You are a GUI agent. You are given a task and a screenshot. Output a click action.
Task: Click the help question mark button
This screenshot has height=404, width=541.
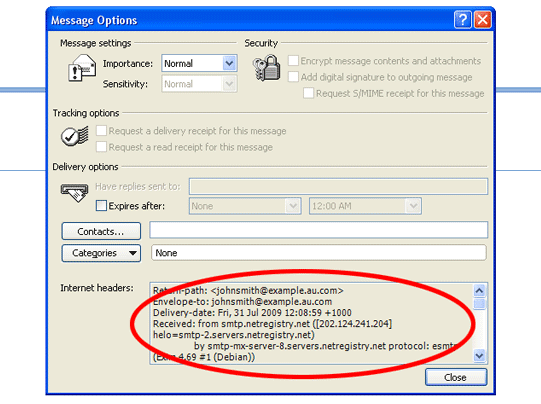coord(462,19)
